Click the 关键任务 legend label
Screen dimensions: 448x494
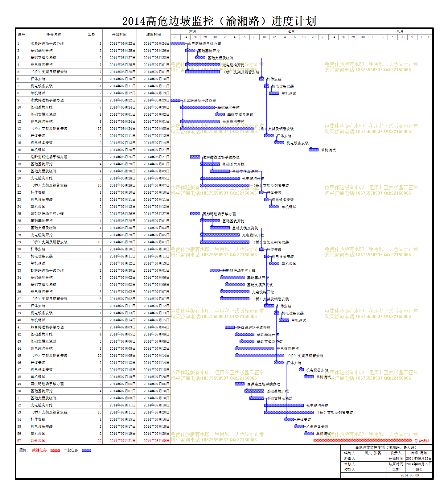pyautogui.click(x=39, y=450)
